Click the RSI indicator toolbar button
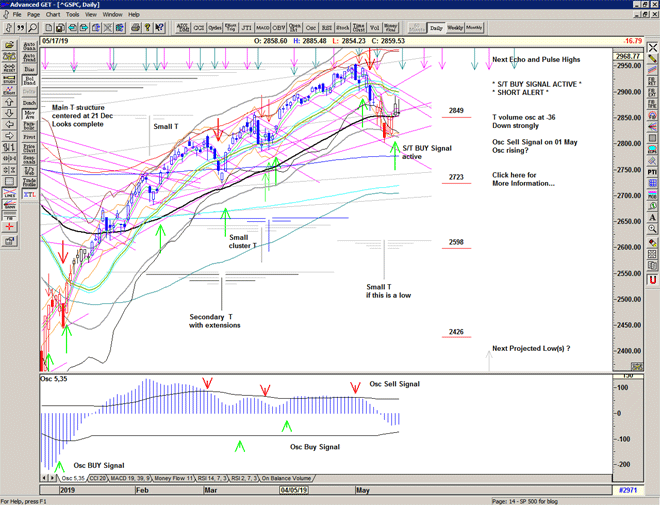This screenshot has height=505, width=660. pyautogui.click(x=326, y=28)
